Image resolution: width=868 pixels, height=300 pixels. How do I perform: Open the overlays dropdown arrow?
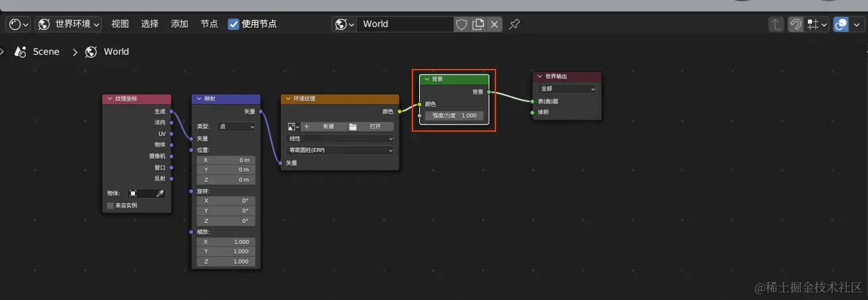(x=857, y=24)
